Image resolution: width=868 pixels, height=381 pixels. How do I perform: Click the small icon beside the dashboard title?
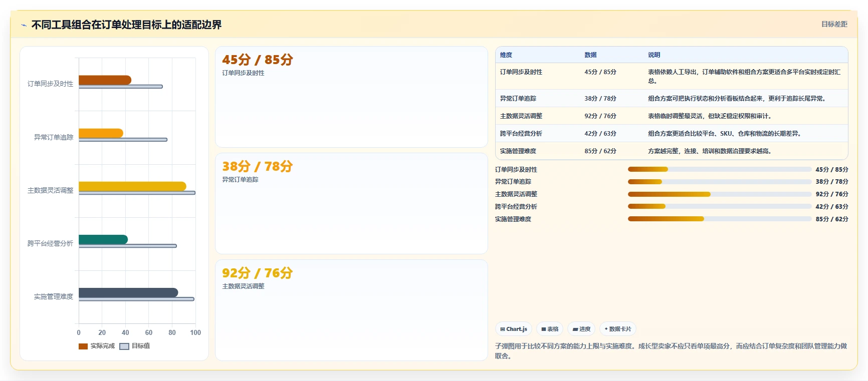click(24, 25)
